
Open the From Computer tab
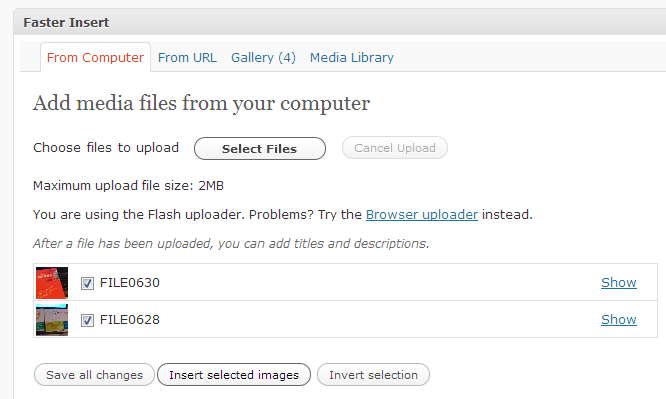pos(95,57)
